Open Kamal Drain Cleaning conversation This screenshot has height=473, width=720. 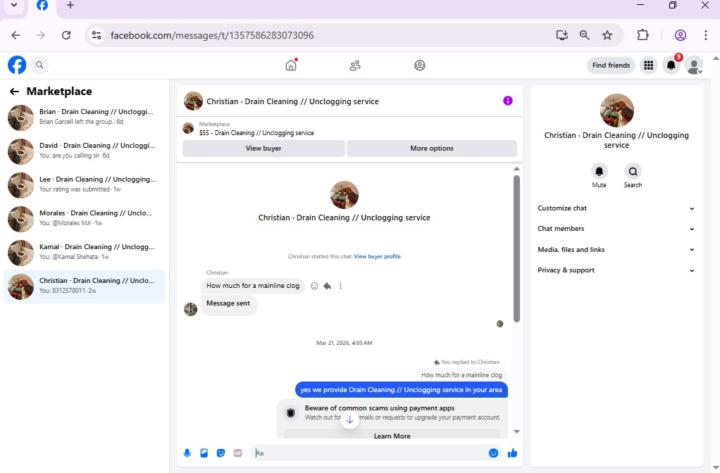click(84, 252)
